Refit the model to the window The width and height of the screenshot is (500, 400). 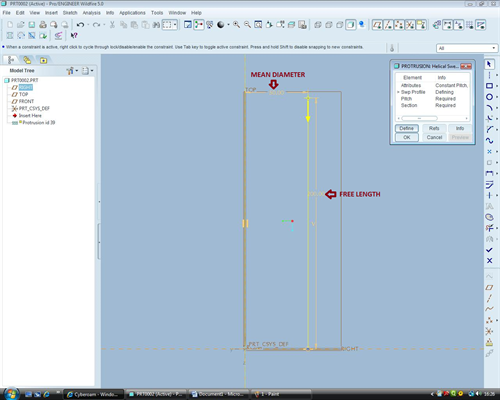tap(258, 25)
